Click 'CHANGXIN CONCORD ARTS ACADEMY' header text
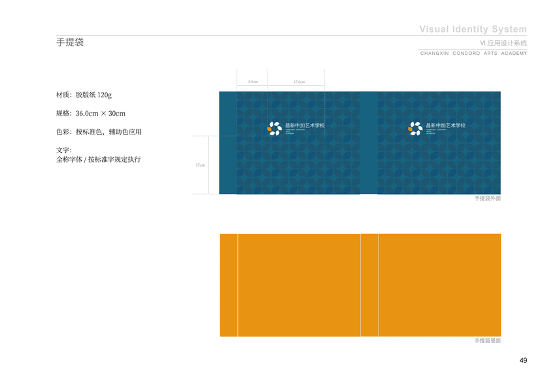 click(x=473, y=53)
